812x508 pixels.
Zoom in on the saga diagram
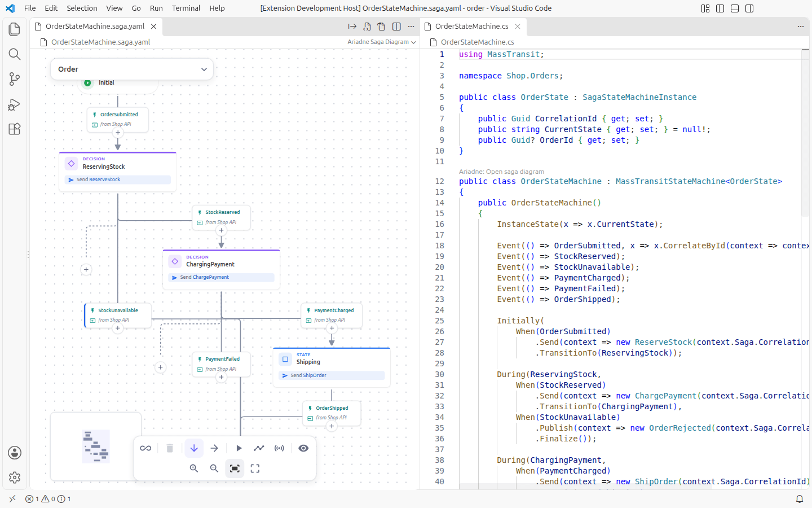tap(194, 468)
